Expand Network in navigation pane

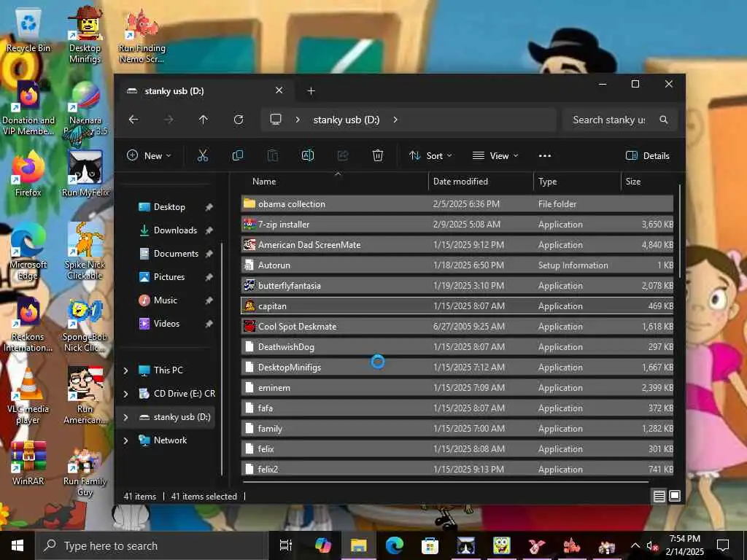[125, 440]
